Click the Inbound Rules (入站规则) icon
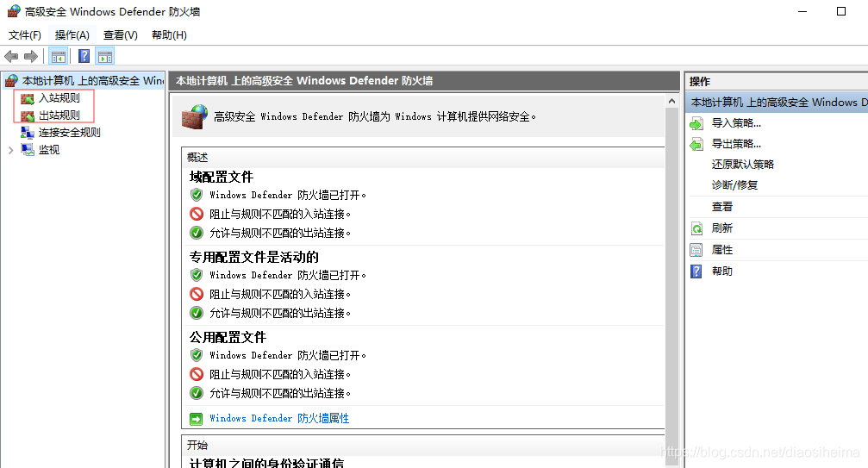 pos(28,99)
